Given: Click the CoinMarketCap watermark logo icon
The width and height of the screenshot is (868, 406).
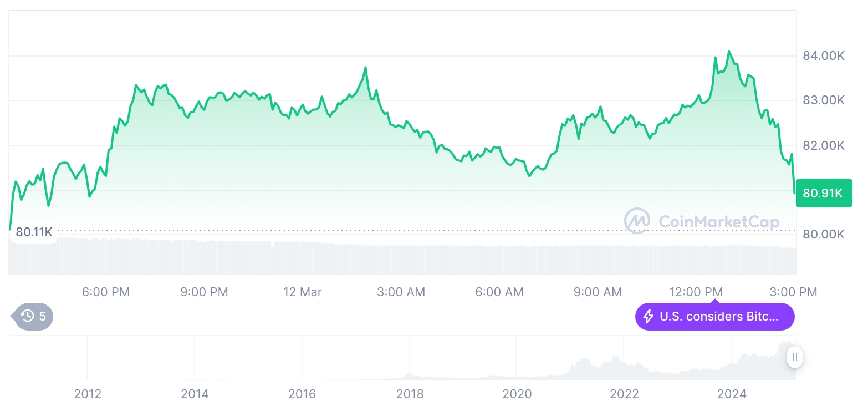Looking at the screenshot, I should pos(637,221).
